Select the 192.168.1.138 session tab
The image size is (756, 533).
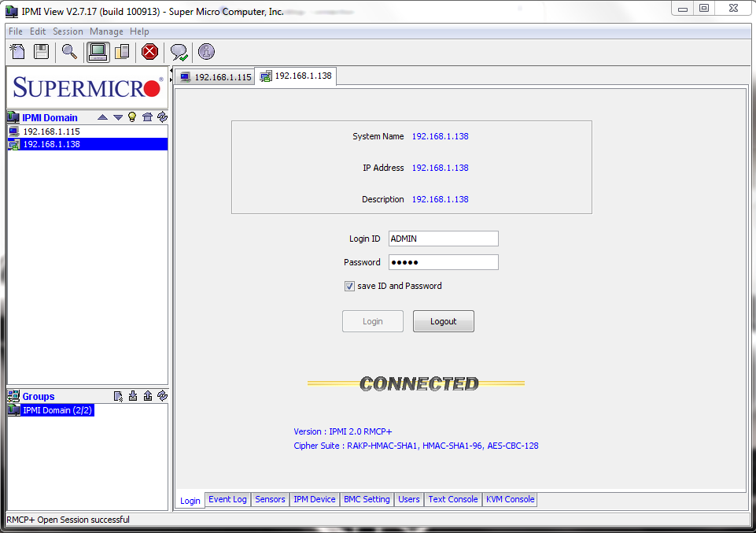(296, 76)
